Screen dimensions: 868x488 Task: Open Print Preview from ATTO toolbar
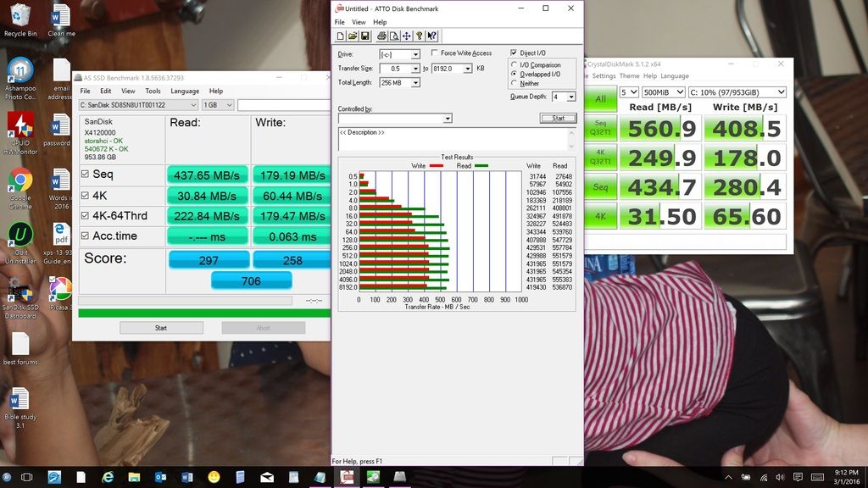[x=393, y=36]
